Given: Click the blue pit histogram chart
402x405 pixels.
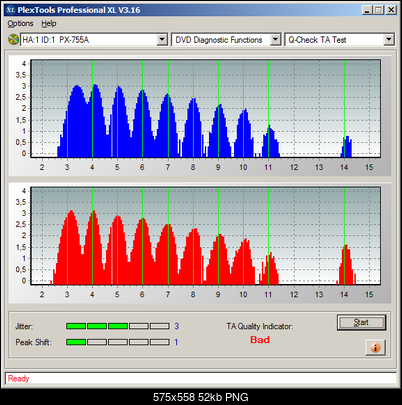Looking at the screenshot, I should tap(205, 108).
